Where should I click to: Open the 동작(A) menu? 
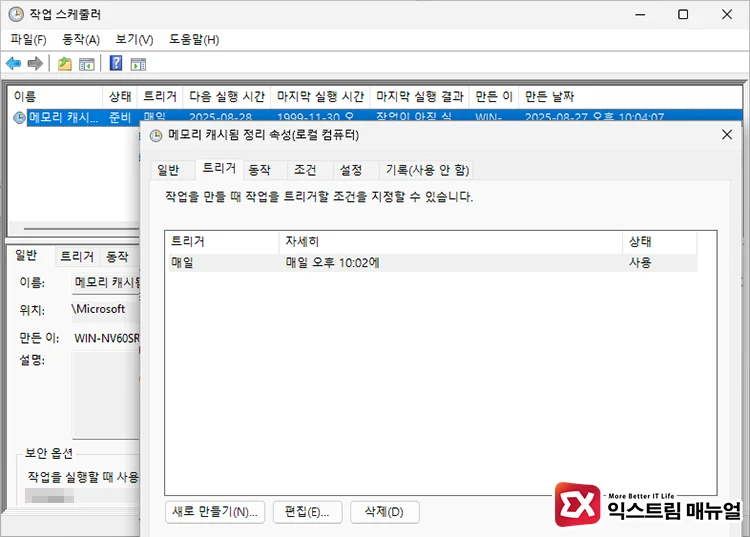(81, 40)
